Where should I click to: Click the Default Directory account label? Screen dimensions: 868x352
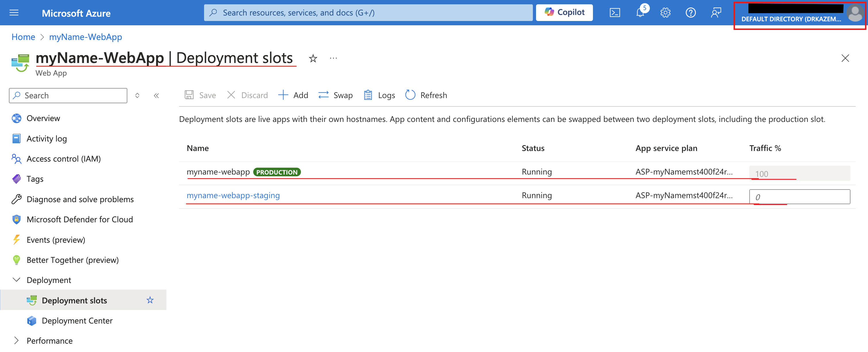(791, 19)
